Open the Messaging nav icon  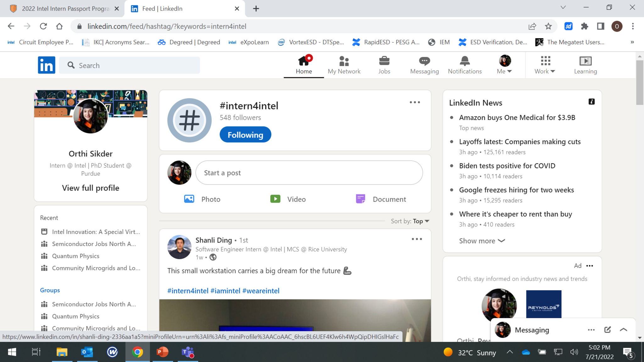click(424, 61)
